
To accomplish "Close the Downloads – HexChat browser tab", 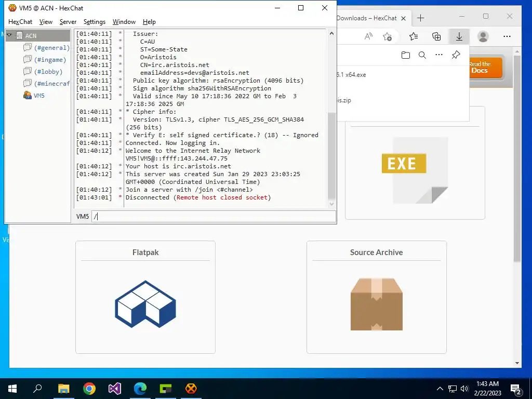I will tap(403, 18).
